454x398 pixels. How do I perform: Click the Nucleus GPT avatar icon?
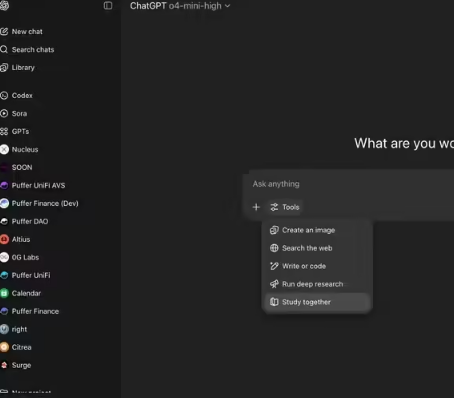(x=4, y=150)
